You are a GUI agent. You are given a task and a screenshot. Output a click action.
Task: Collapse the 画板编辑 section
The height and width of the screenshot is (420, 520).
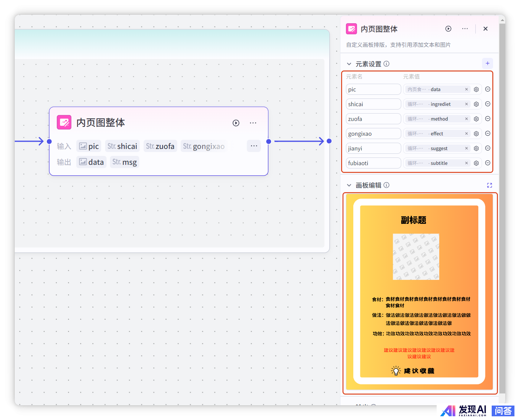tap(349, 185)
